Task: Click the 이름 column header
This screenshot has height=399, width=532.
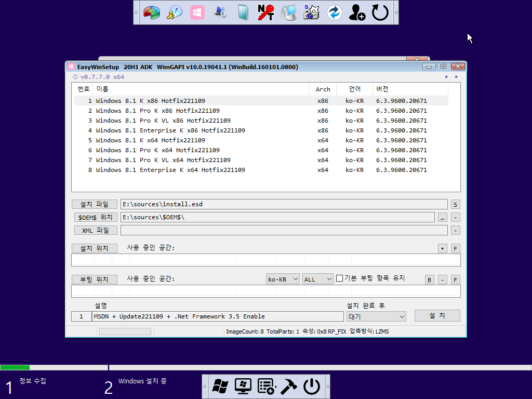Action: pos(201,89)
